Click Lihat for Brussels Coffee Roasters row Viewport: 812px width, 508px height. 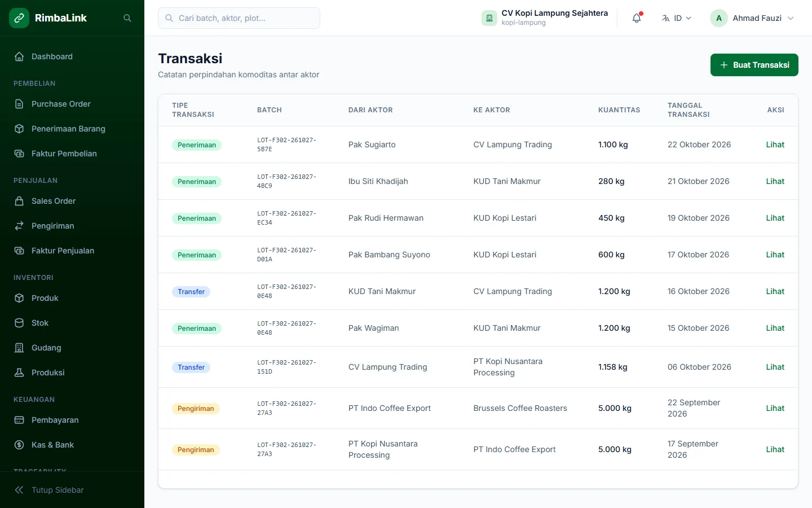tap(775, 408)
